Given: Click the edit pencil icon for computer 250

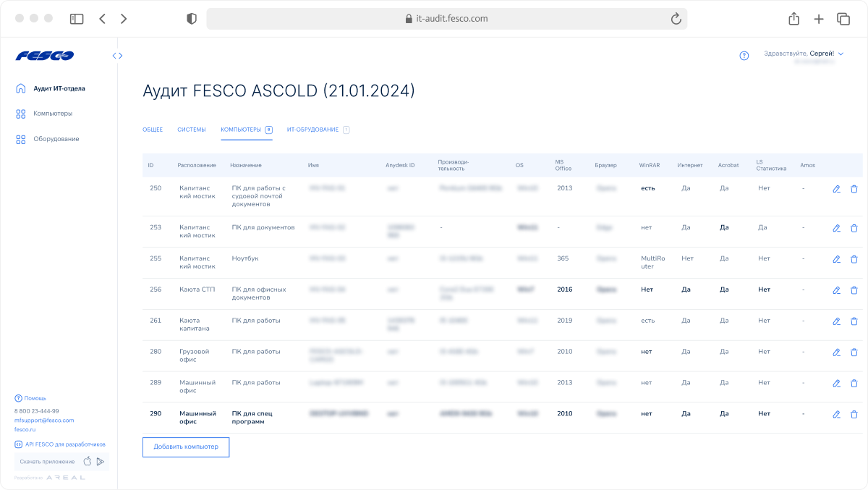Looking at the screenshot, I should [836, 189].
